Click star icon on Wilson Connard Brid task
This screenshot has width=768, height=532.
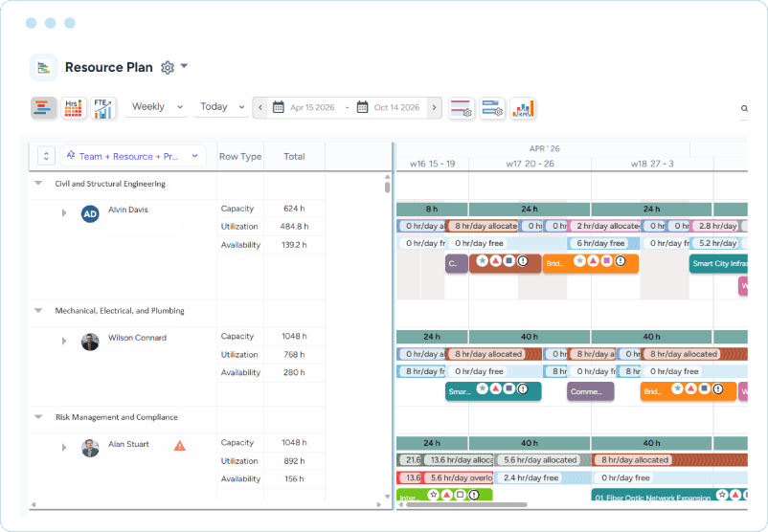677,389
